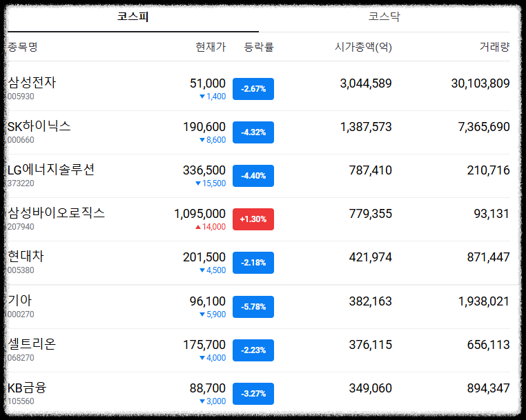Click the -5.78% badge for 기아
The image size is (526, 420).
click(x=253, y=307)
